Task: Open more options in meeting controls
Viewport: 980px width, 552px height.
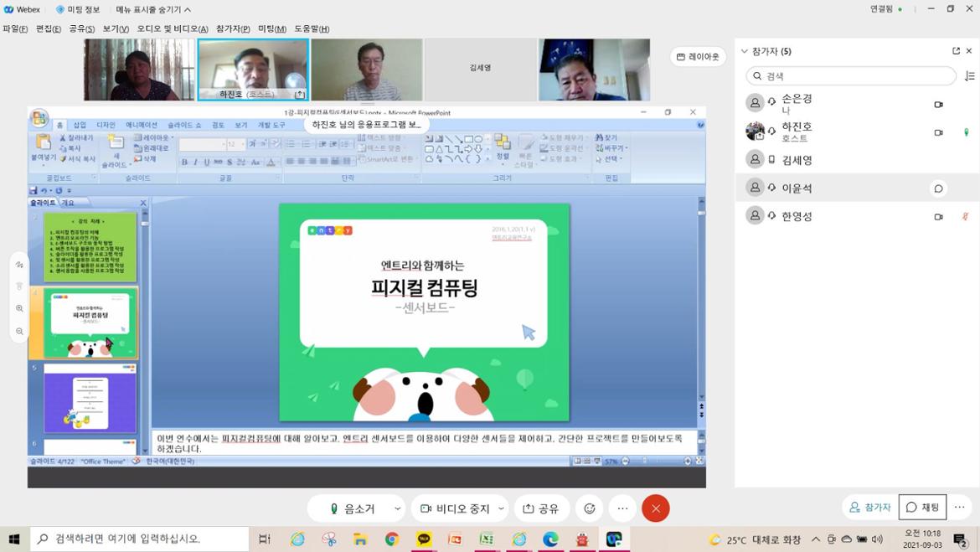Action: (x=622, y=509)
